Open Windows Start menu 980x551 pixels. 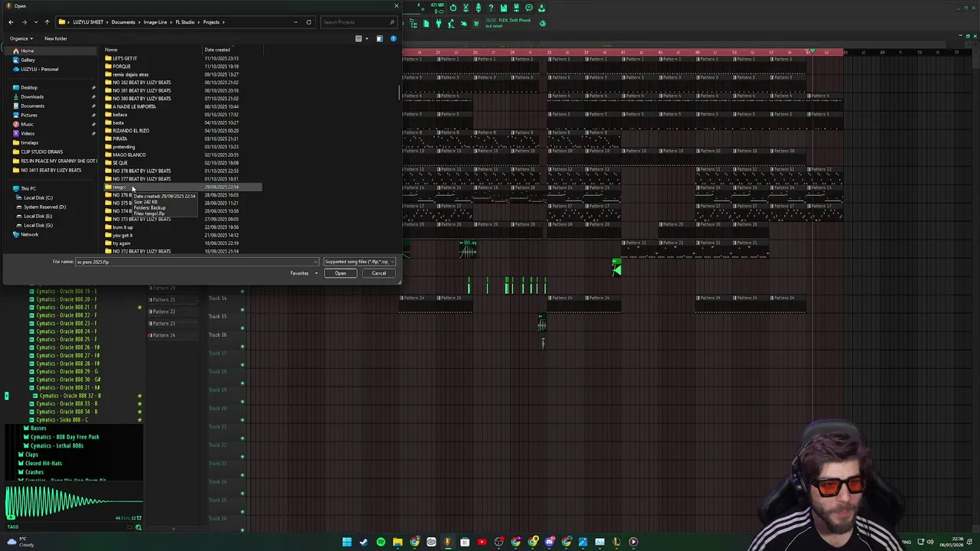(x=347, y=542)
